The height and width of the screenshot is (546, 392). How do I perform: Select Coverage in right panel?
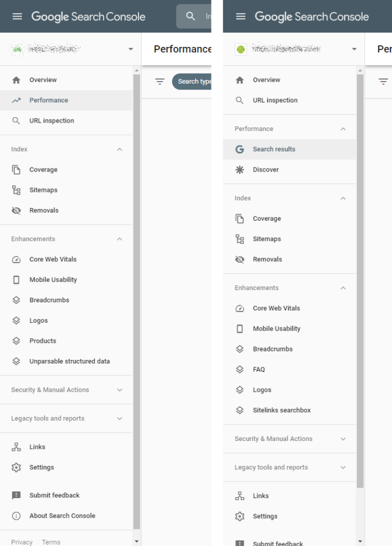pos(289,219)
